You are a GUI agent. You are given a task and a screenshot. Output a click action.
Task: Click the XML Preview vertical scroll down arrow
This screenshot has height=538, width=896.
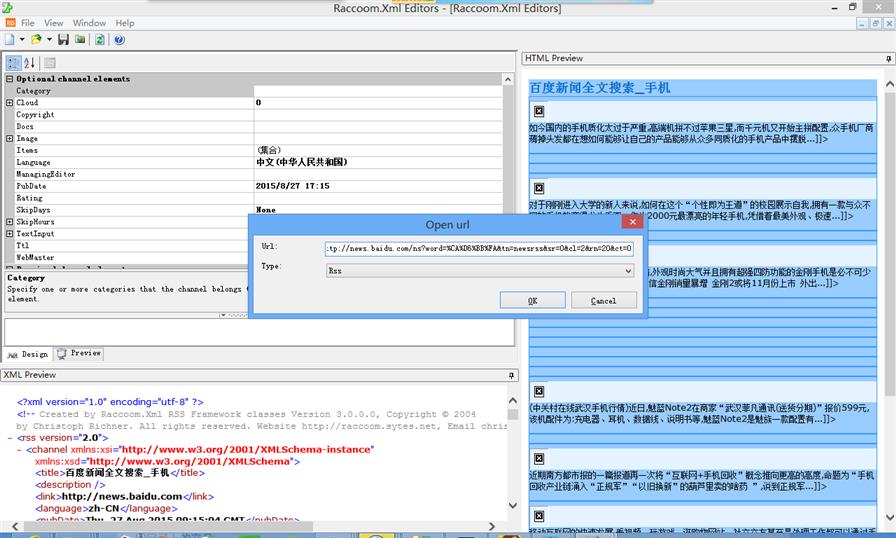[513, 505]
